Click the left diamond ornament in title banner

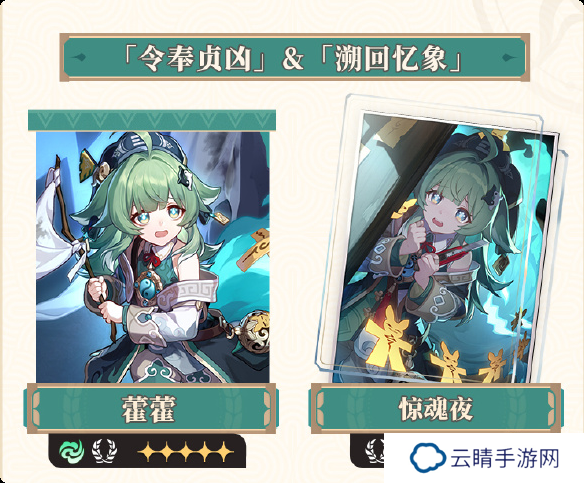point(79,57)
